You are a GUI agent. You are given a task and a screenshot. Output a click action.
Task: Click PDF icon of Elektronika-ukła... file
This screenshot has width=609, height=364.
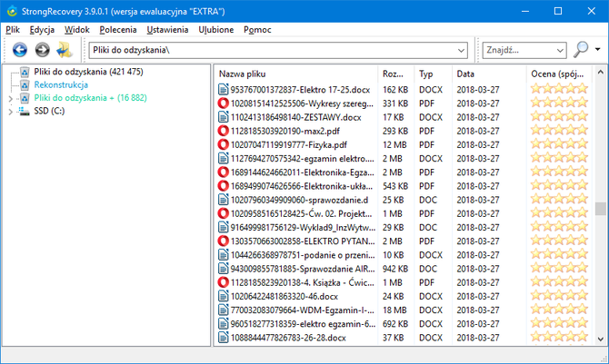223,186
